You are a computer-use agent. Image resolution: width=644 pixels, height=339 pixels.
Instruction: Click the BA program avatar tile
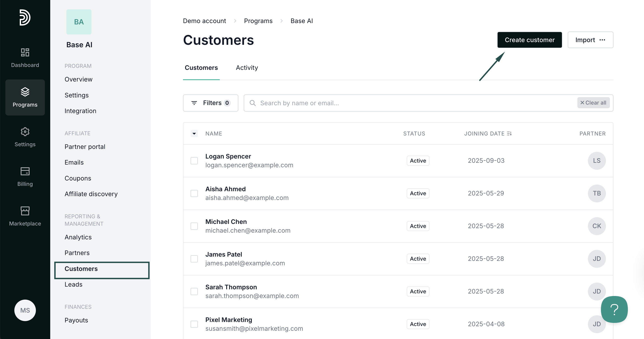pos(79,22)
